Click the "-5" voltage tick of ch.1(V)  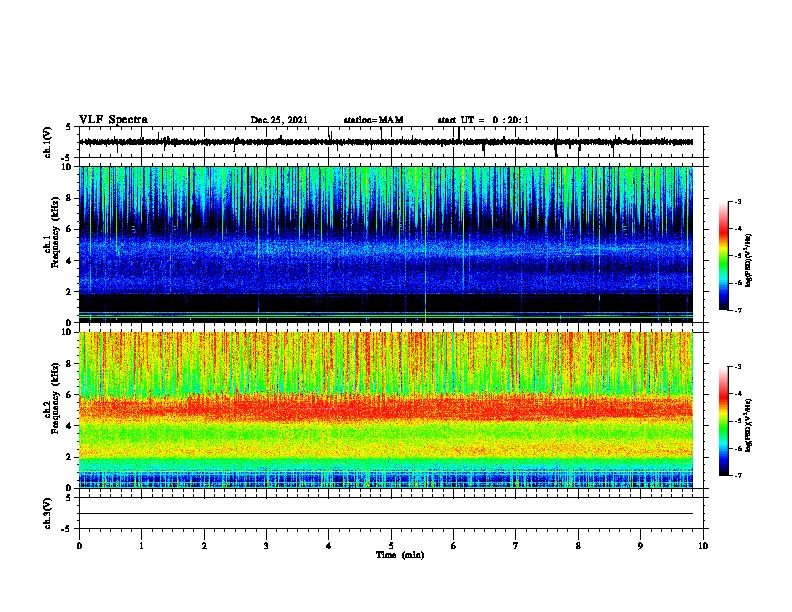tap(67, 158)
